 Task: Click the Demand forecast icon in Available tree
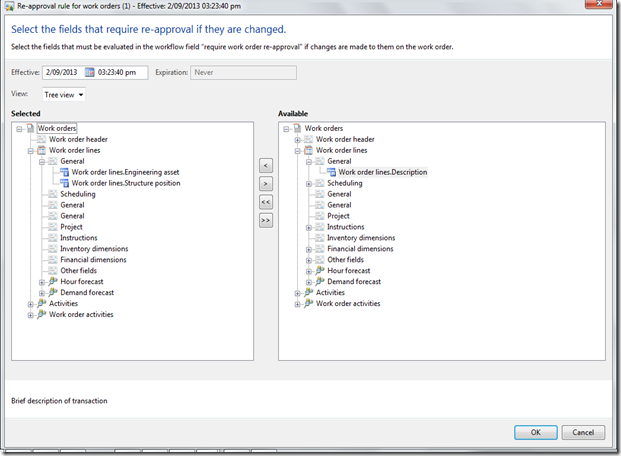[x=319, y=282]
